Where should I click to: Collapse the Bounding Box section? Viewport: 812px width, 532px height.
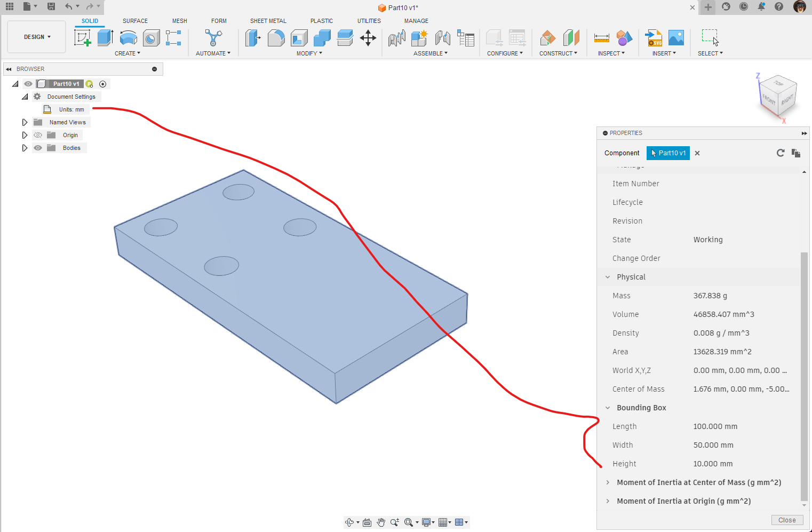pyautogui.click(x=608, y=407)
